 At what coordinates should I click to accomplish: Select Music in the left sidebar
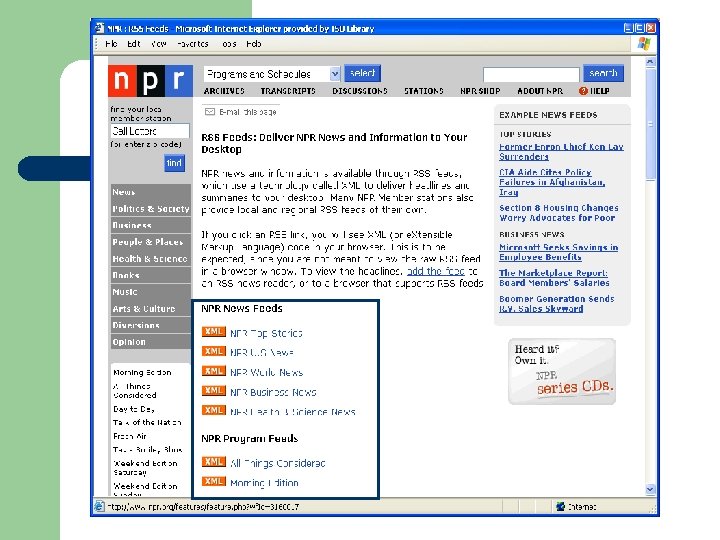(x=151, y=292)
